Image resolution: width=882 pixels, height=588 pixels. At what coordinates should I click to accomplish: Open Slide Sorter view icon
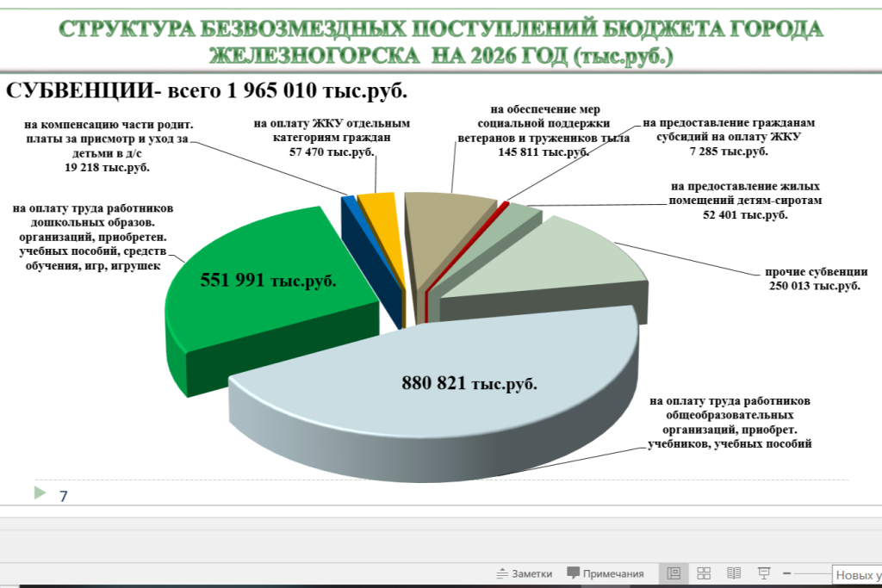pos(704,573)
